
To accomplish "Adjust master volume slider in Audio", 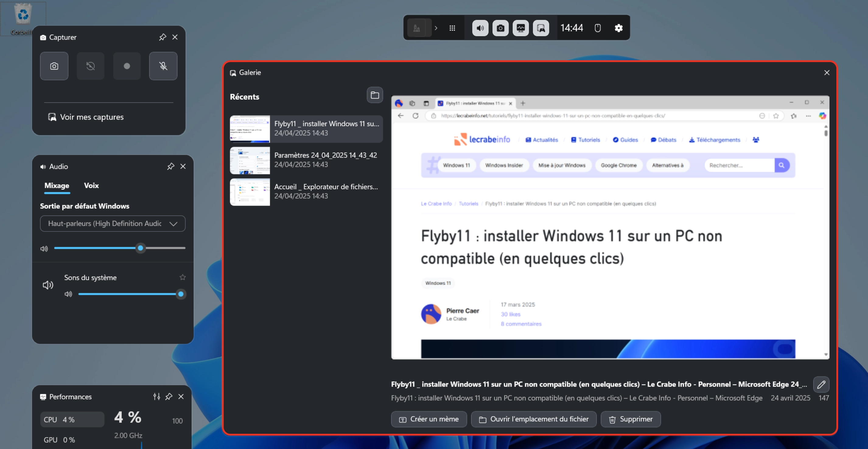I will click(120, 248).
